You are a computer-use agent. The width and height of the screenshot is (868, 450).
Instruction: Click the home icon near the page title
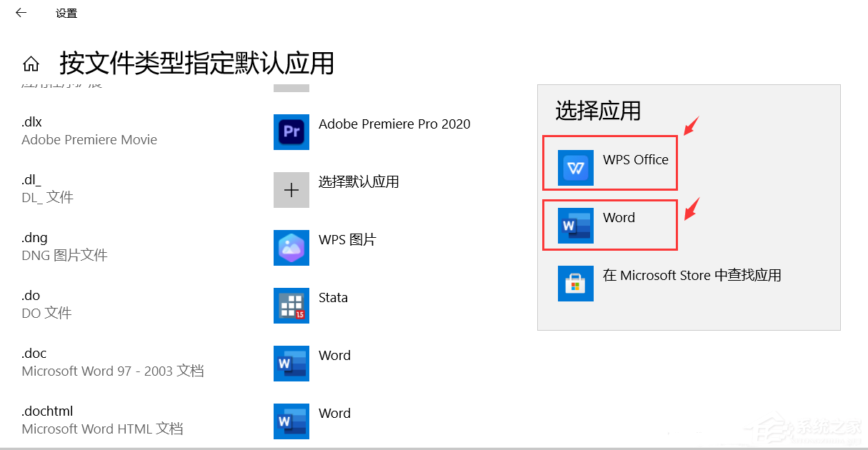[31, 63]
